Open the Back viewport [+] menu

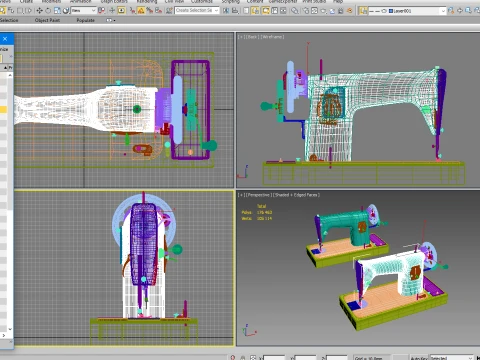tap(240, 37)
